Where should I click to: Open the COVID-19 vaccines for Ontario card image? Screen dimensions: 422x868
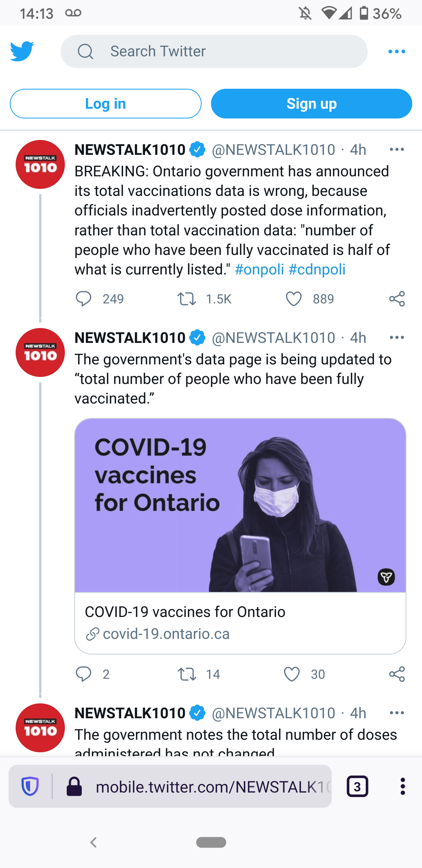point(240,505)
